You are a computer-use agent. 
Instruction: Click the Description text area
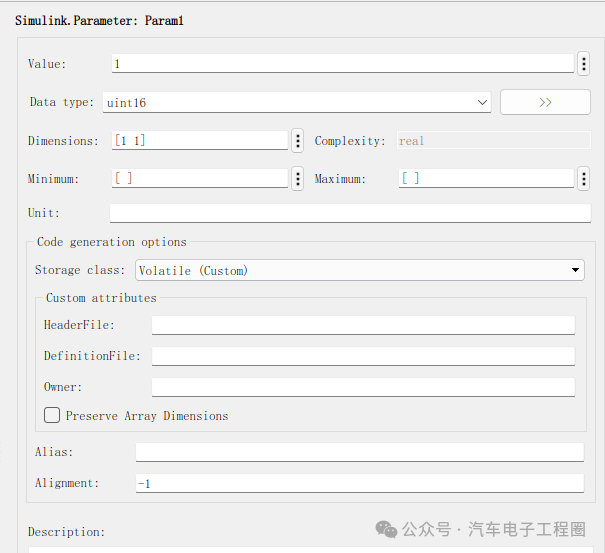click(x=311, y=550)
